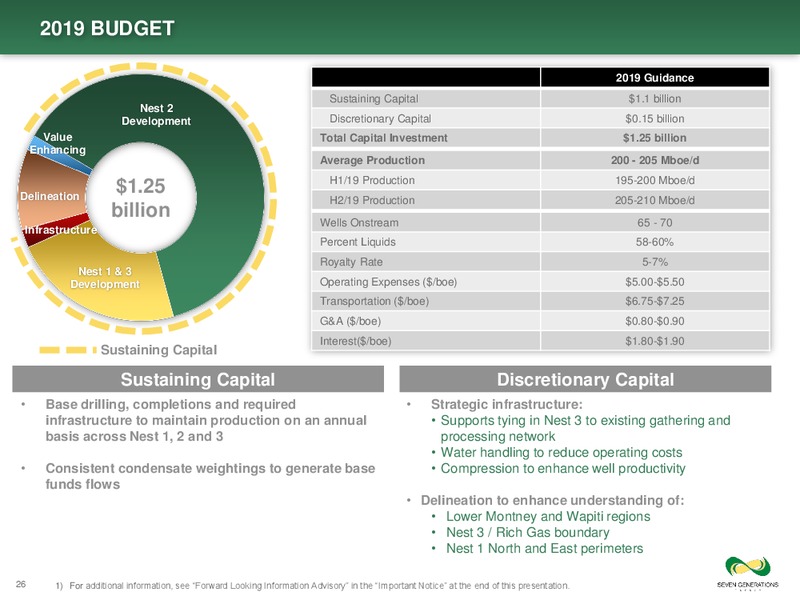Select the Discretionary Capital table row label
The width and height of the screenshot is (800, 600).
[380, 118]
